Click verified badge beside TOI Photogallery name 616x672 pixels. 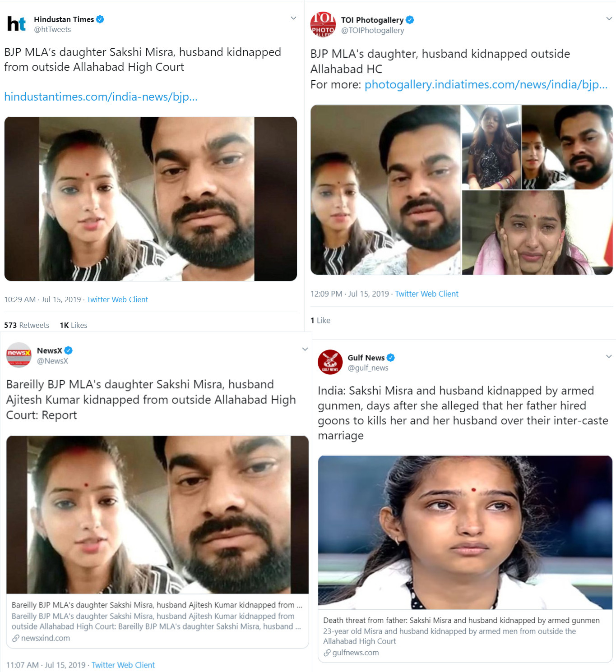[410, 20]
